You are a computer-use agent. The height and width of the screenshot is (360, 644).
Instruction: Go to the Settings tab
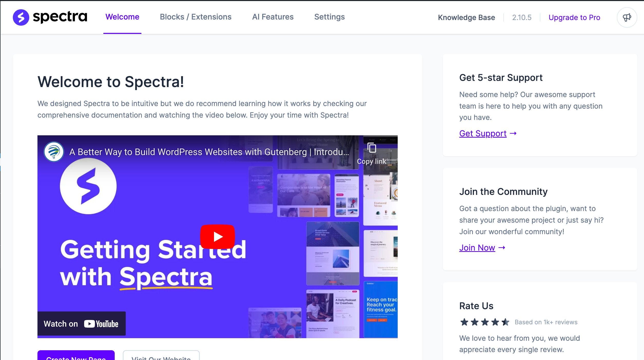[x=329, y=17]
